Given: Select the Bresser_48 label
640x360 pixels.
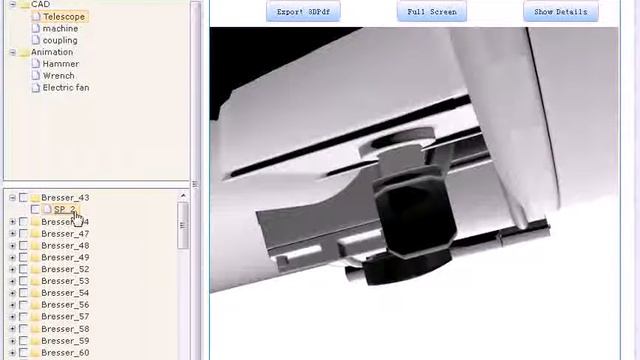Looking at the screenshot, I should coord(65,245).
